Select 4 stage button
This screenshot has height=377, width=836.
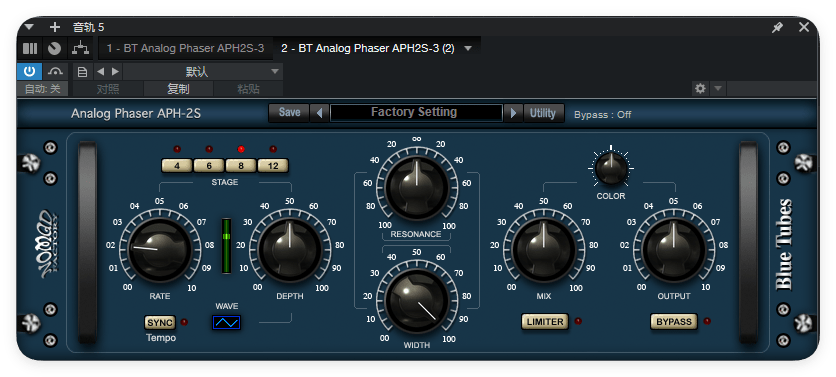[176, 166]
